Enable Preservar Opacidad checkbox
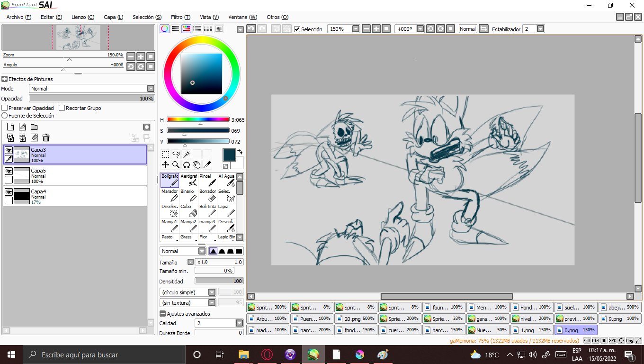This screenshot has width=644, height=364. (x=5, y=108)
